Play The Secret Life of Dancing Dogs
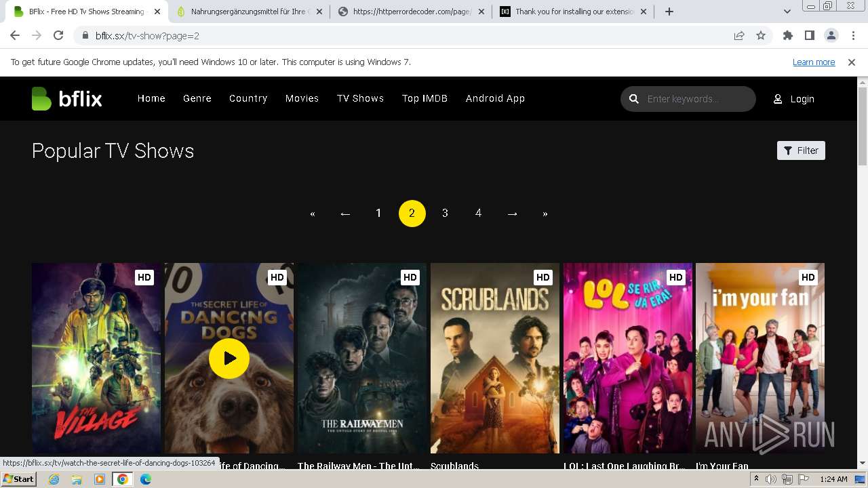868x488 pixels. coord(229,359)
